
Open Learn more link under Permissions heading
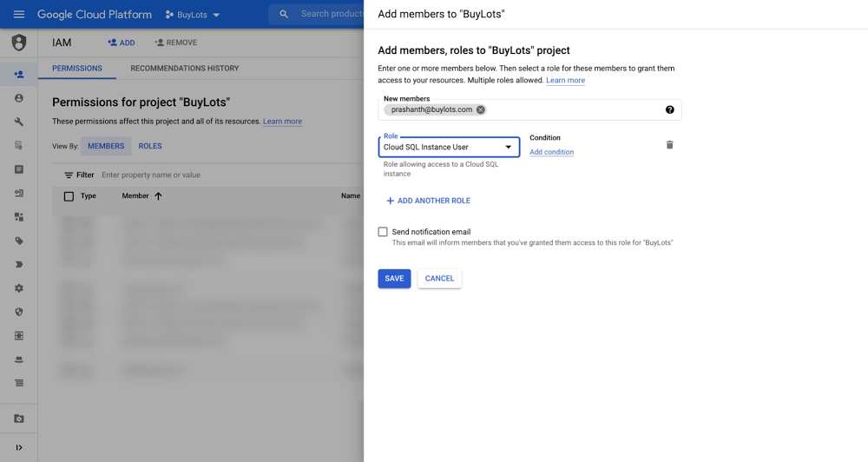point(282,122)
